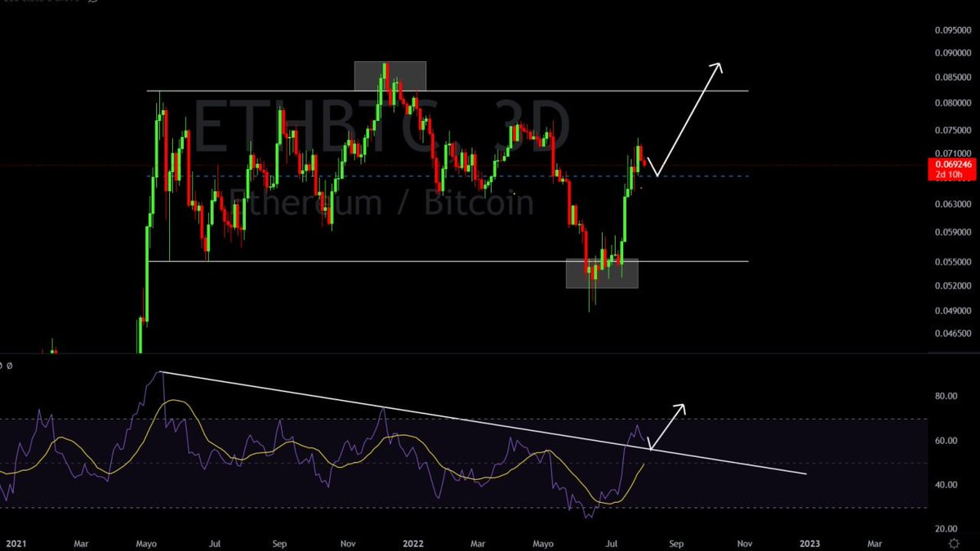Click the RSI 20.00 scale label
980x551 pixels.
(946, 529)
